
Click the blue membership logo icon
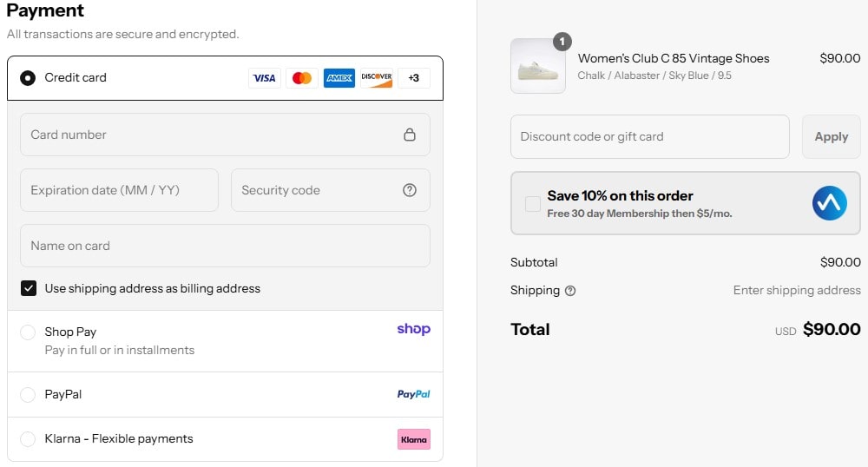coord(829,203)
